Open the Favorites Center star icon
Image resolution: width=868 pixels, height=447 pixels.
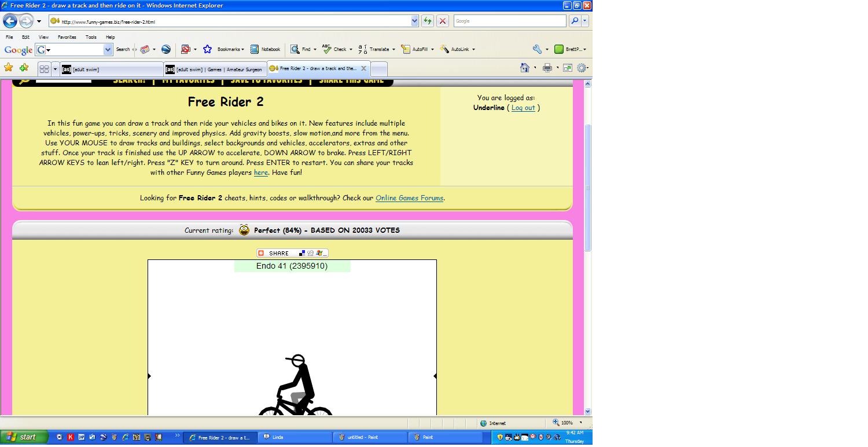click(8, 68)
